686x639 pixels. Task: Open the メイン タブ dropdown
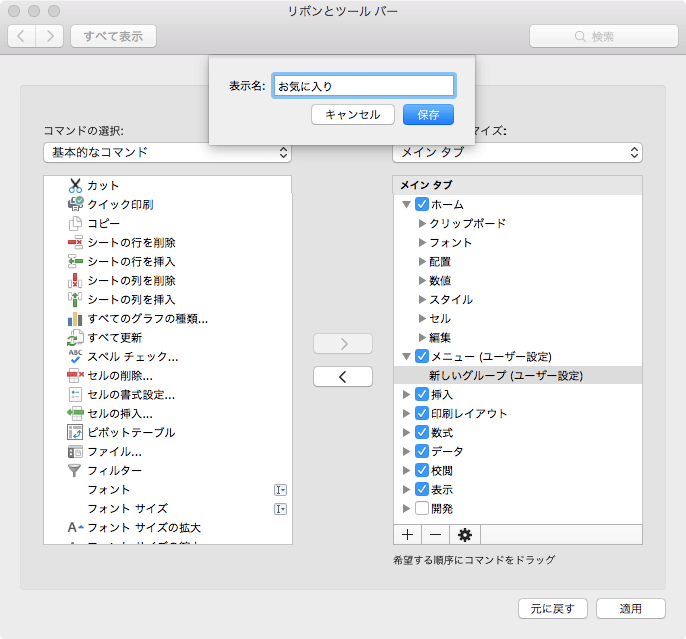pos(517,153)
